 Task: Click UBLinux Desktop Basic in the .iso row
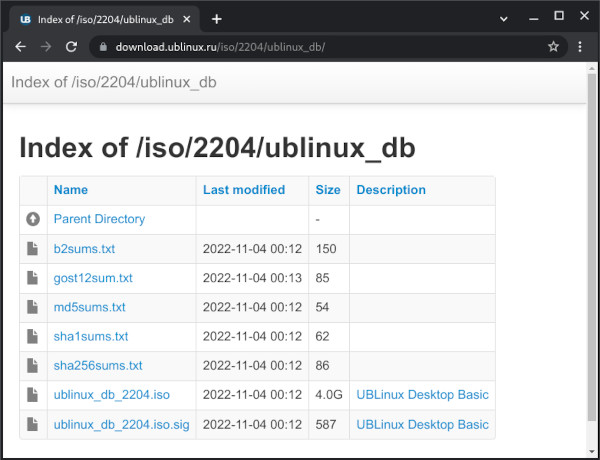pos(422,395)
